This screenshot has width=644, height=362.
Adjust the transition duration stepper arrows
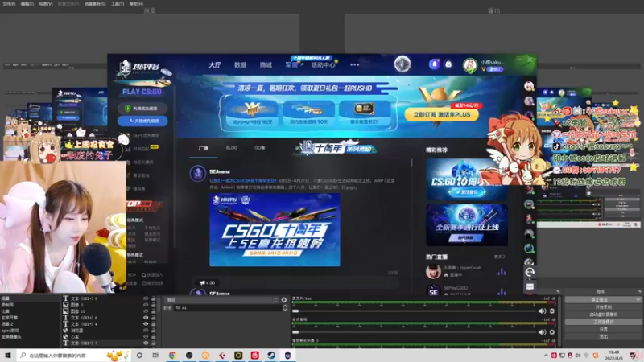pyautogui.click(x=285, y=308)
